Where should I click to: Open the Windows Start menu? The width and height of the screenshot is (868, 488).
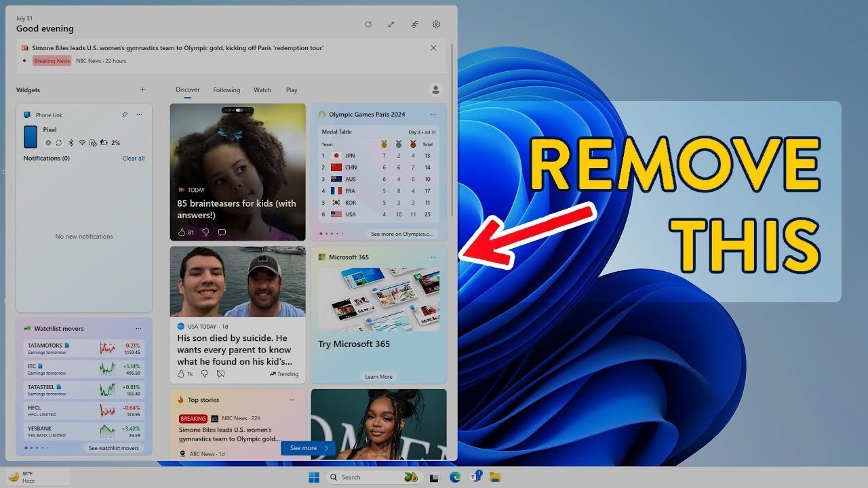coord(314,477)
